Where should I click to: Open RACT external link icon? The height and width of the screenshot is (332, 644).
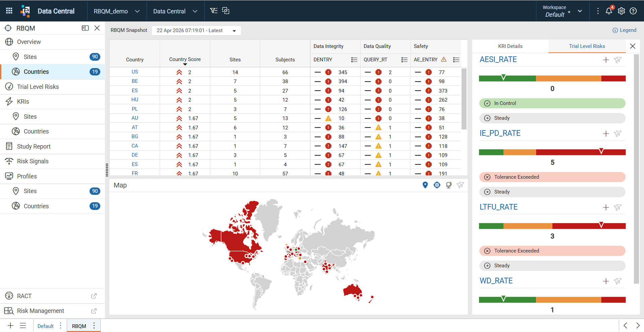click(94, 296)
